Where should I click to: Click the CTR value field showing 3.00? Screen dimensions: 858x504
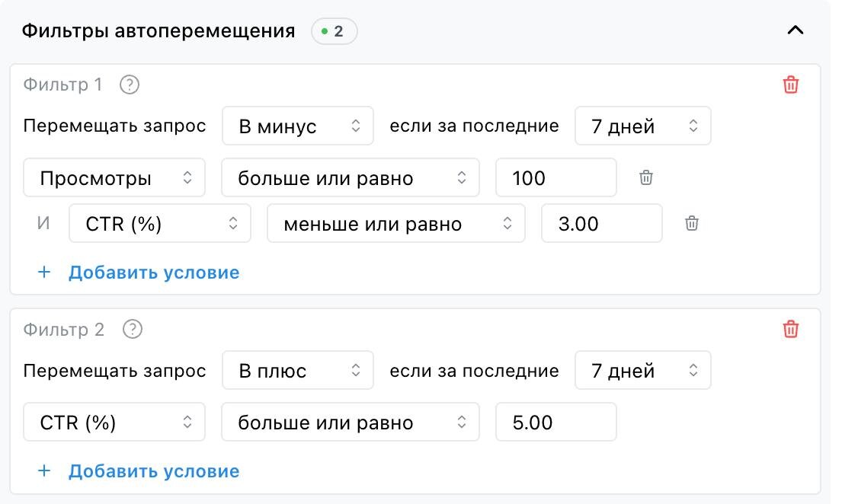coord(601,224)
